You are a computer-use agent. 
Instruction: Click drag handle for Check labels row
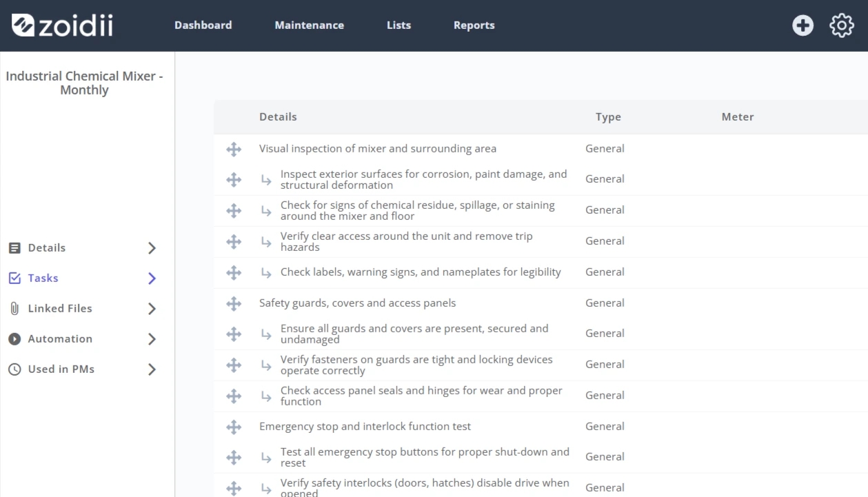tap(234, 273)
